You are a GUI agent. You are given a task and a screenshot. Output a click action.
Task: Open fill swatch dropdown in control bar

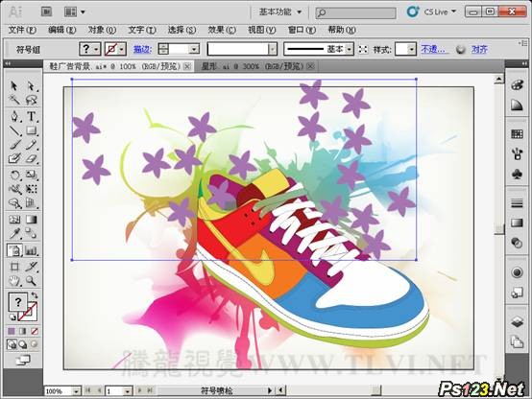click(x=96, y=50)
